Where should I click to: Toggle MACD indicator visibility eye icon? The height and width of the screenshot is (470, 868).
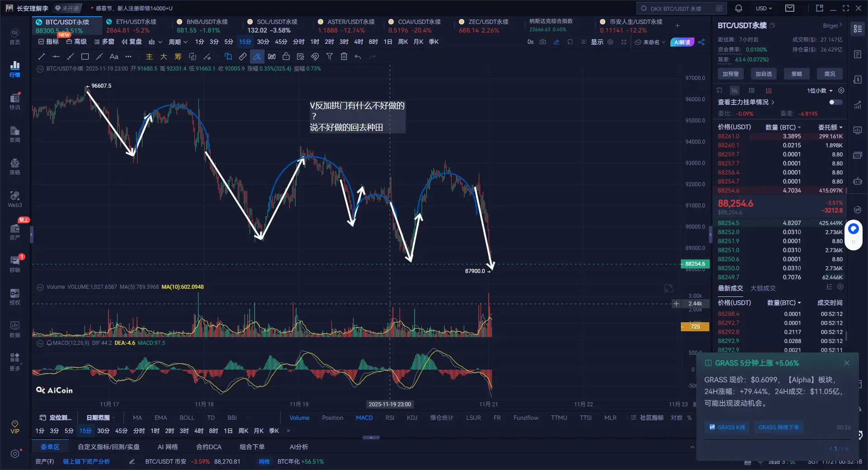click(x=40, y=343)
